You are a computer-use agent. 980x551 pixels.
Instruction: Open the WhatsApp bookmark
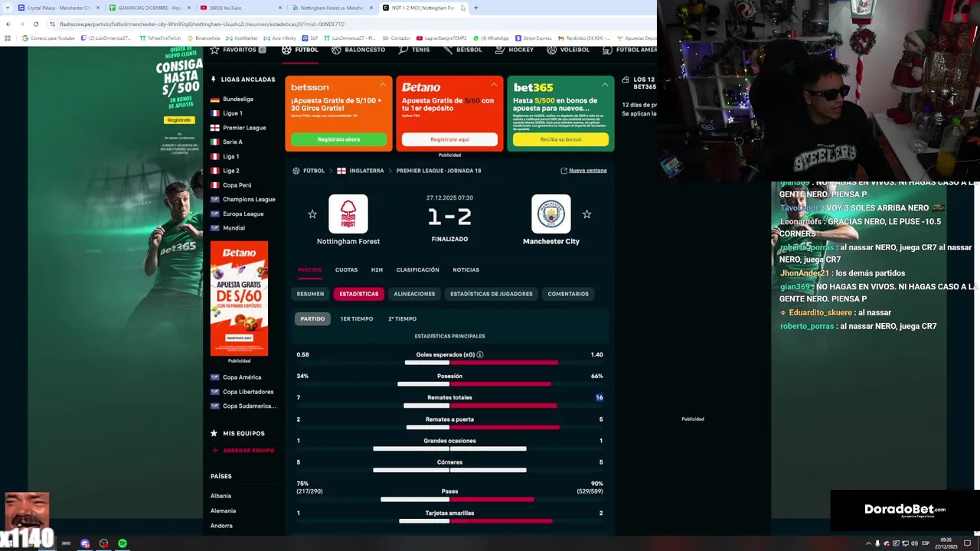(x=491, y=37)
